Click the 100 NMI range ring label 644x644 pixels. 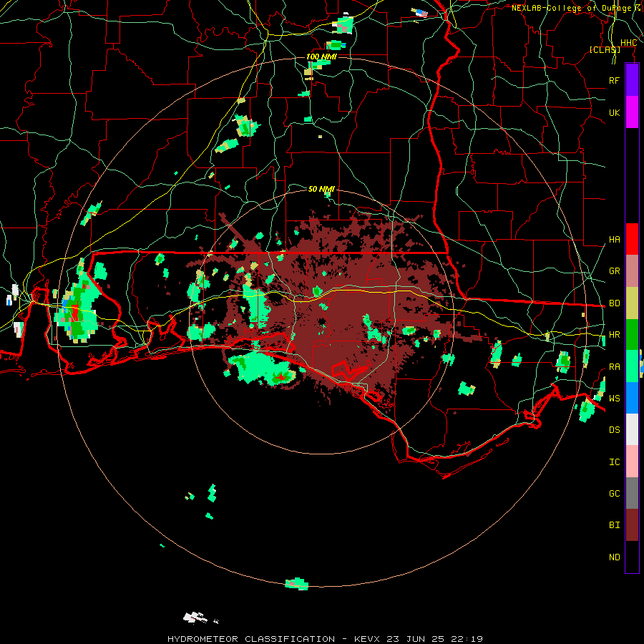[321, 57]
